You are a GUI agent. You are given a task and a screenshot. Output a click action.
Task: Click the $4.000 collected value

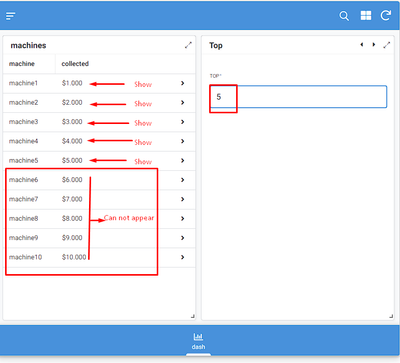[x=72, y=141]
